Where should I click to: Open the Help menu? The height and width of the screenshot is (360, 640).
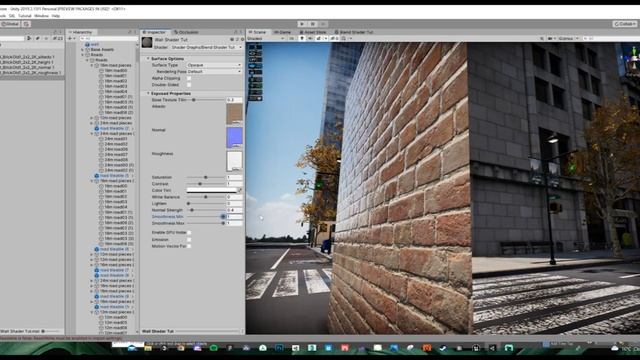(x=56, y=16)
